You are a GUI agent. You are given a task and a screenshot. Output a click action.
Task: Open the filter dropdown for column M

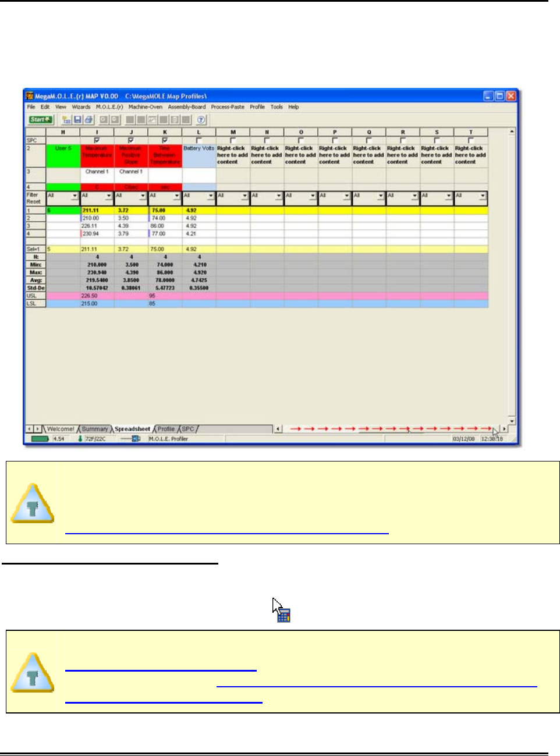pos(244,196)
